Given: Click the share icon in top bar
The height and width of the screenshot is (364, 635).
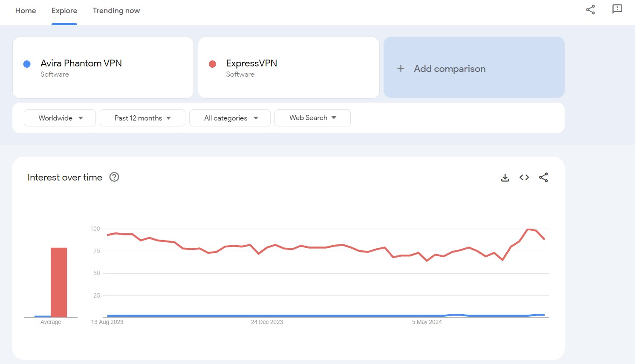Looking at the screenshot, I should click(x=590, y=9).
